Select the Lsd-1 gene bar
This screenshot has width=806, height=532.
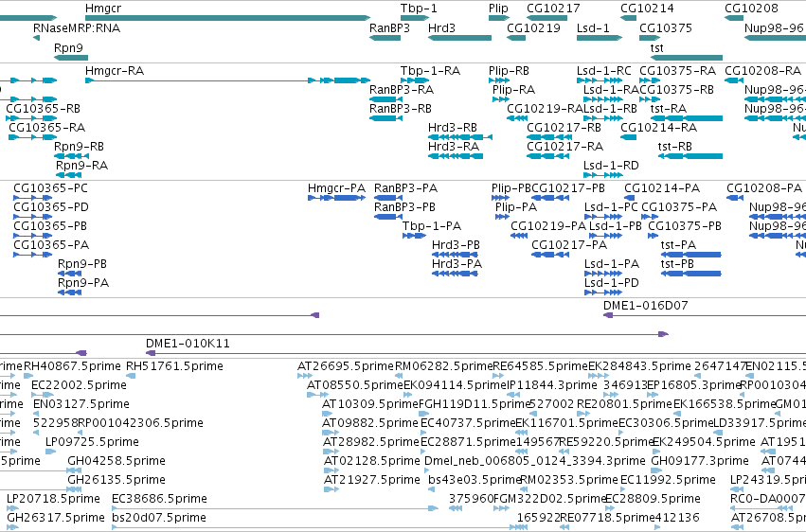pyautogui.click(x=600, y=38)
